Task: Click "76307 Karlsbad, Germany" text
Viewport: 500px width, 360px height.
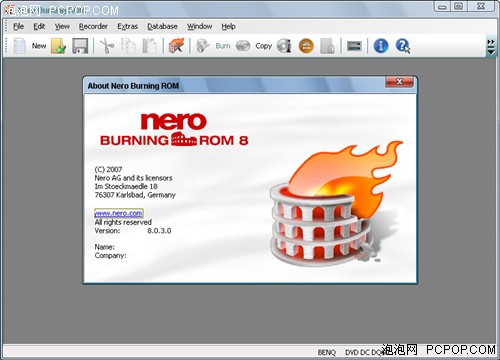Action: click(135, 195)
